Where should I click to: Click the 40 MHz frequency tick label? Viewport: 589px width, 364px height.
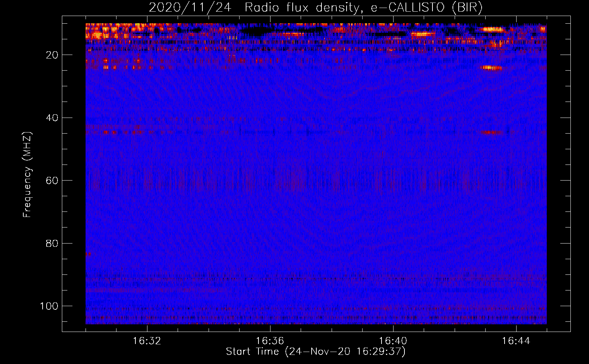52,118
